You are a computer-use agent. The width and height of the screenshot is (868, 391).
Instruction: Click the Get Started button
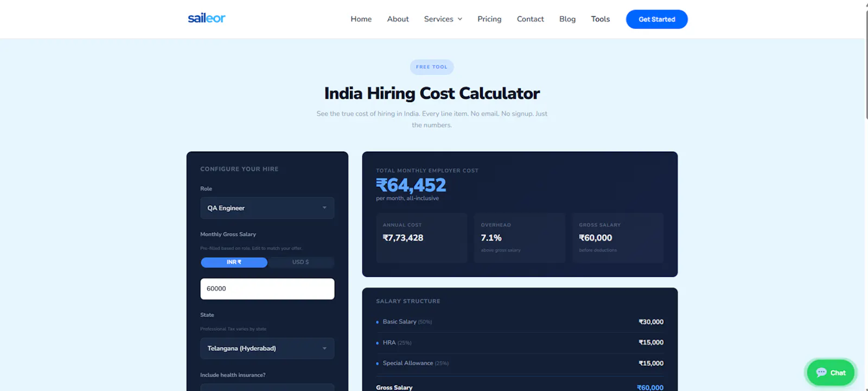click(x=656, y=19)
